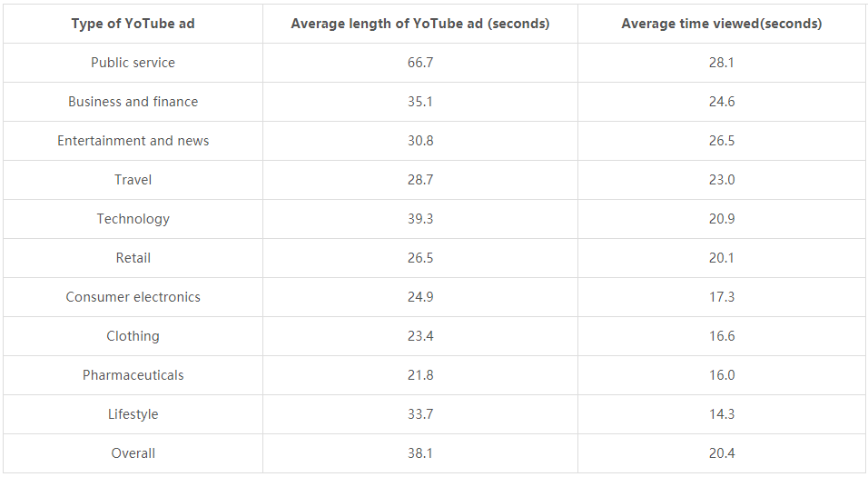Click the Technology row label

(133, 219)
